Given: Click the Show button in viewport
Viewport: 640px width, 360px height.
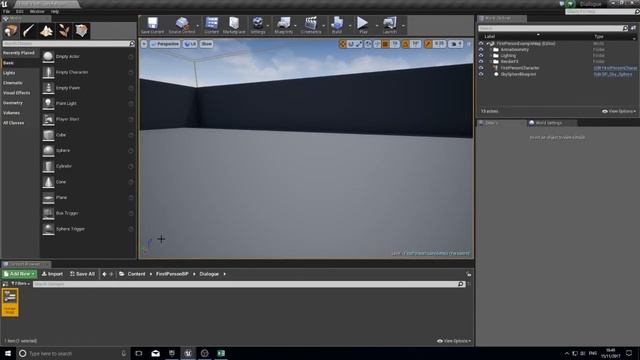Looking at the screenshot, I should click(207, 44).
